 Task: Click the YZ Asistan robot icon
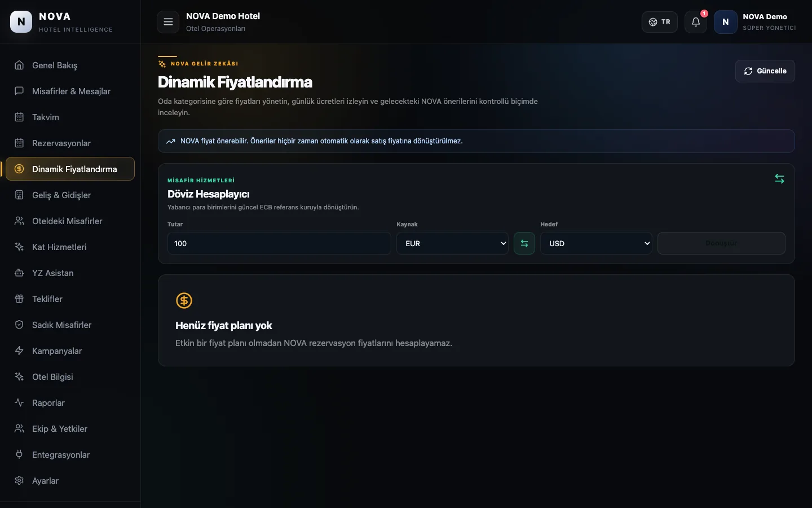pos(19,273)
